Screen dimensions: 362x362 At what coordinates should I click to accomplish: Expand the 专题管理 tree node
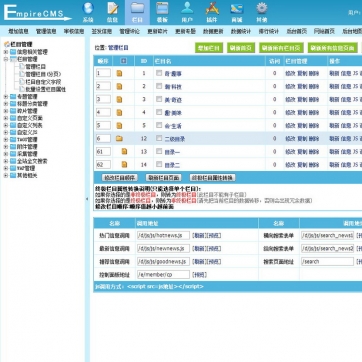pos(6,97)
